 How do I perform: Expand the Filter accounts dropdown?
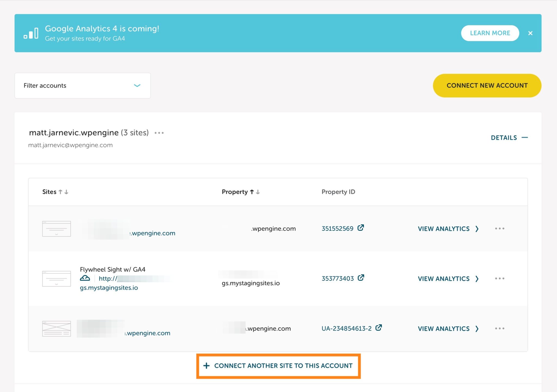click(x=137, y=85)
